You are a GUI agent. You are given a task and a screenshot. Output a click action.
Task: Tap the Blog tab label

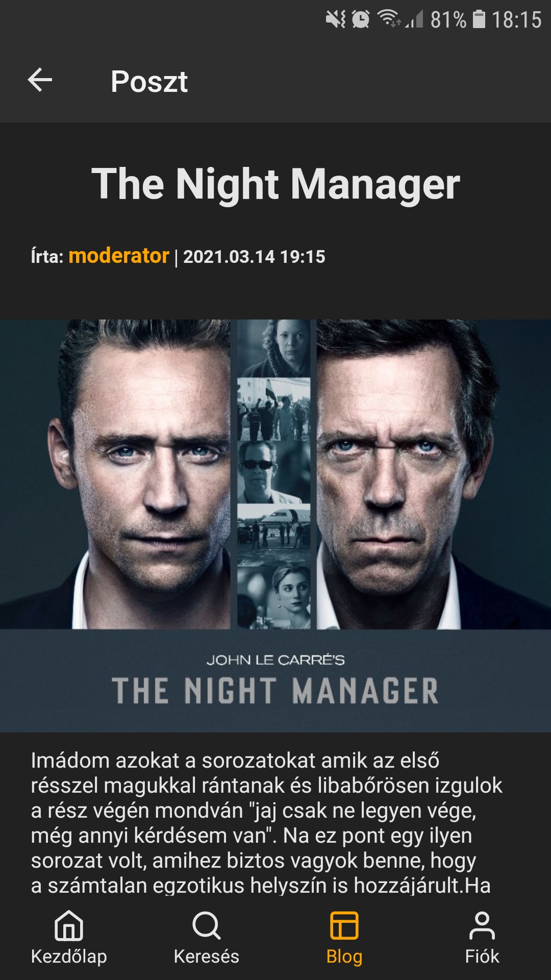pos(344,956)
